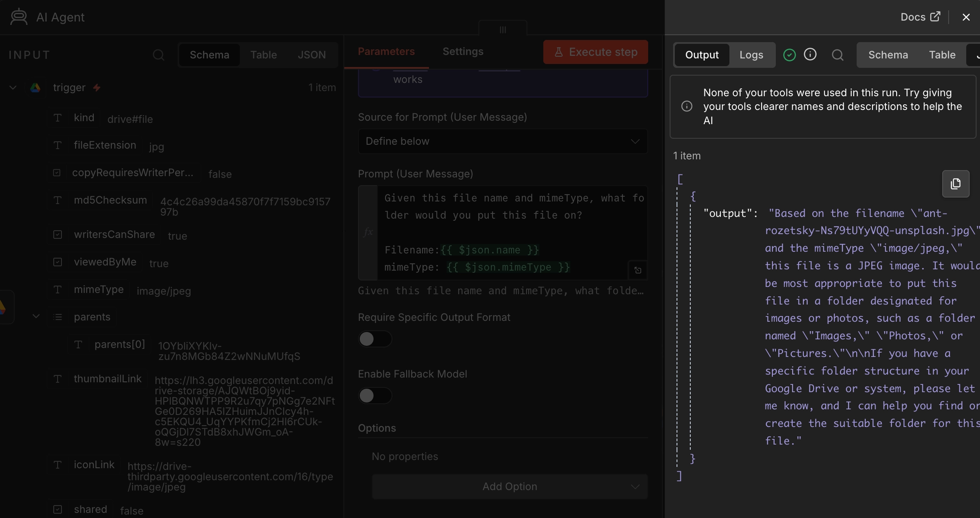Copy output JSON with the copy icon
This screenshot has height=518, width=980.
click(x=955, y=184)
